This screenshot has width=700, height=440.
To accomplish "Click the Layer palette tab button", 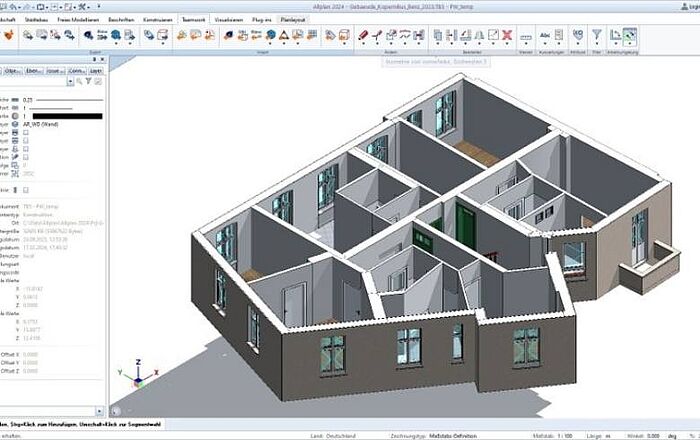I will [96, 71].
